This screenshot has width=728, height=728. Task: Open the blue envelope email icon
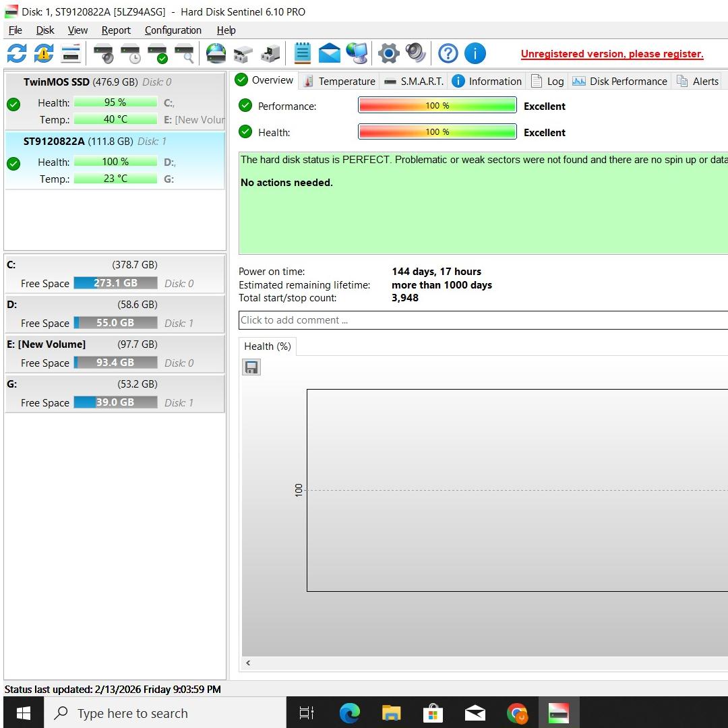330,53
